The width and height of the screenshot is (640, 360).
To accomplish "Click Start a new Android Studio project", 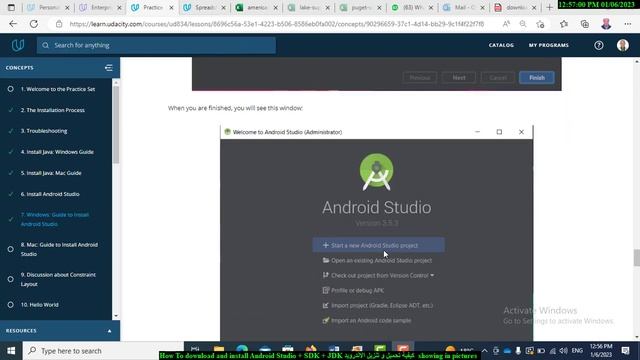I will click(x=378, y=245).
